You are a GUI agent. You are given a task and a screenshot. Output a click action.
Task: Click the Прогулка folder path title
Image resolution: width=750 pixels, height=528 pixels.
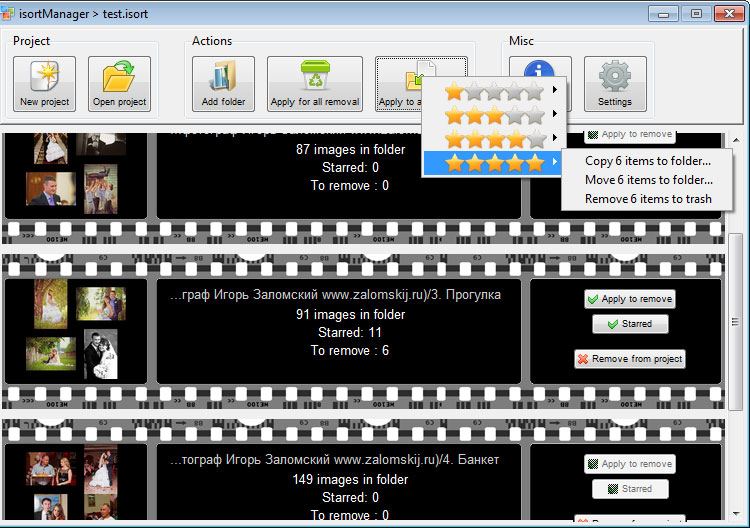(x=336, y=295)
